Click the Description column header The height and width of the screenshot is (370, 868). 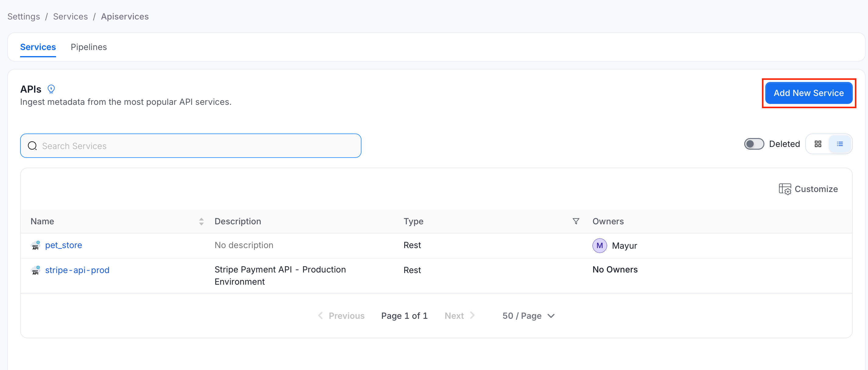[237, 221]
